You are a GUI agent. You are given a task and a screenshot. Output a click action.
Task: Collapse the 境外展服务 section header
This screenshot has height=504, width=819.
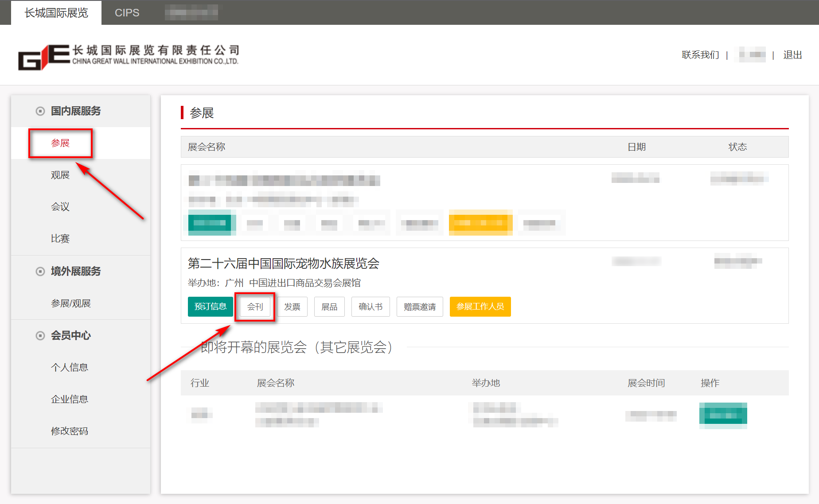81,271
